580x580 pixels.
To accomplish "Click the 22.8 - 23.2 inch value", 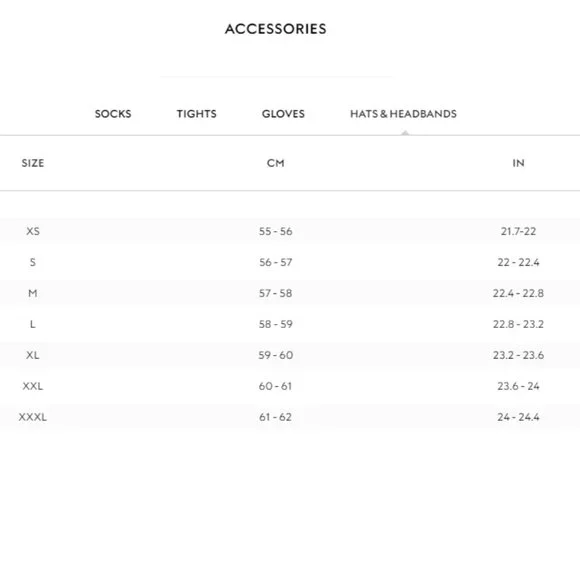I will [x=518, y=324].
